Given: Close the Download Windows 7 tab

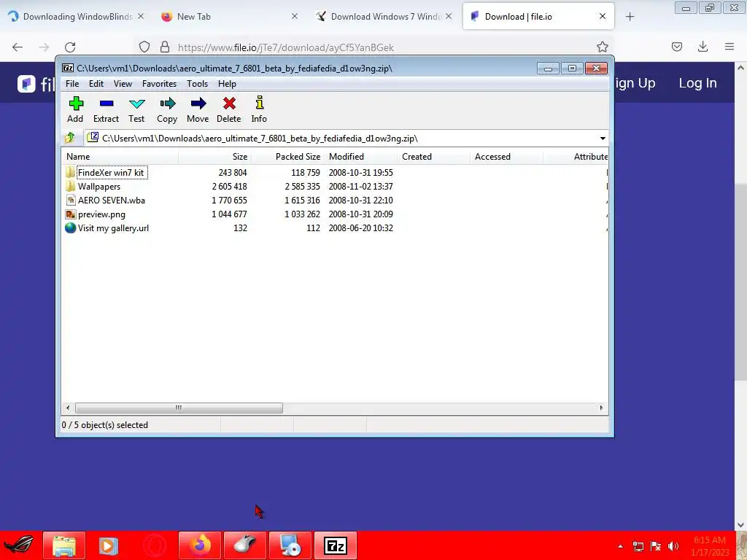Looking at the screenshot, I should [449, 16].
